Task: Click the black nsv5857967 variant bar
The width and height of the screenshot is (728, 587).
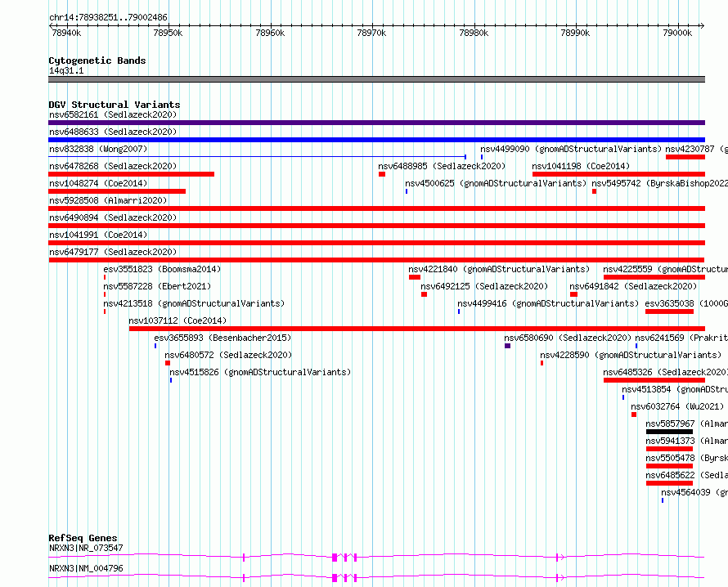Action: pos(669,432)
